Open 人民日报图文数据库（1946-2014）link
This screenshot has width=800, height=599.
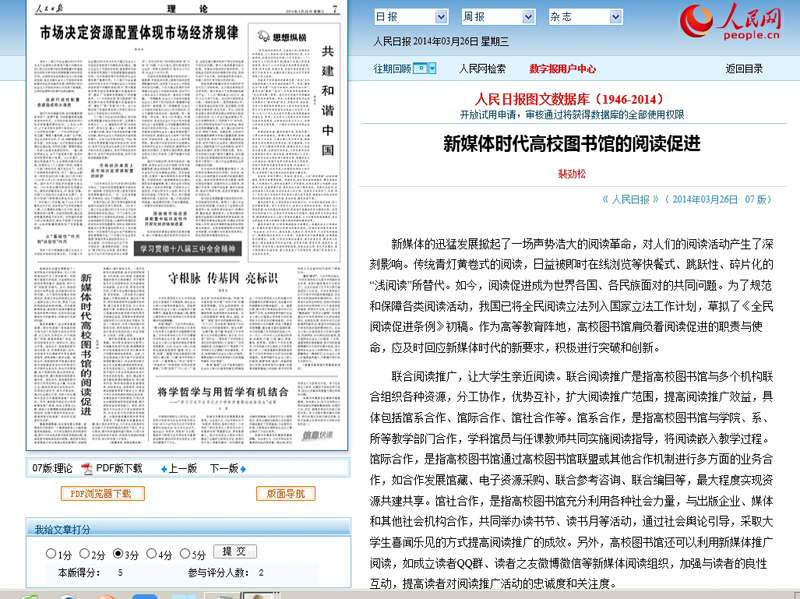pos(572,99)
